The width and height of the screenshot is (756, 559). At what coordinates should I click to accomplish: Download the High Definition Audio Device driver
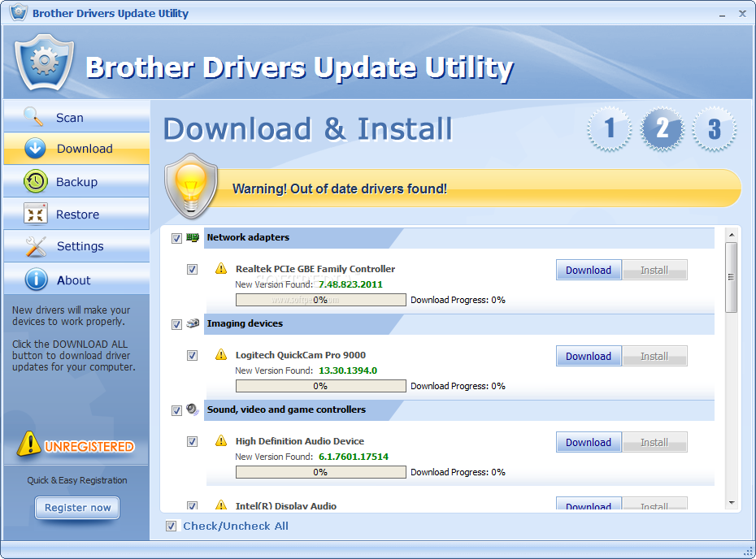click(589, 442)
